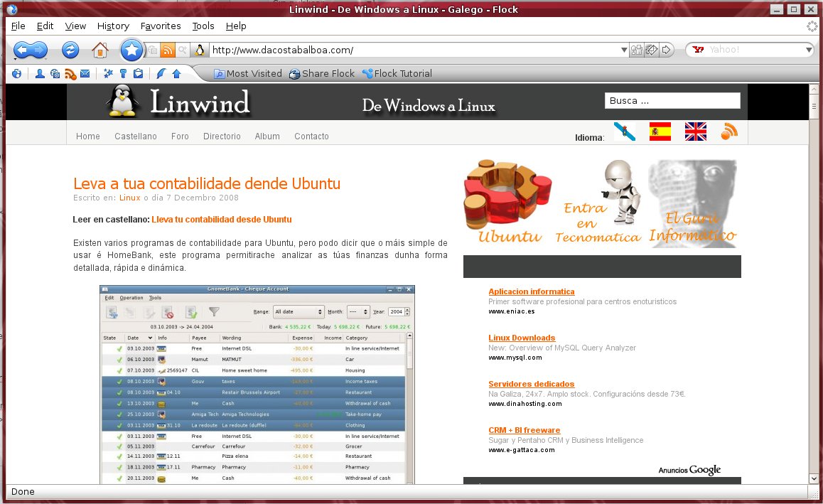Click the page scrollbar down arrow
Image resolution: width=823 pixels, height=504 pixels.
[814, 478]
